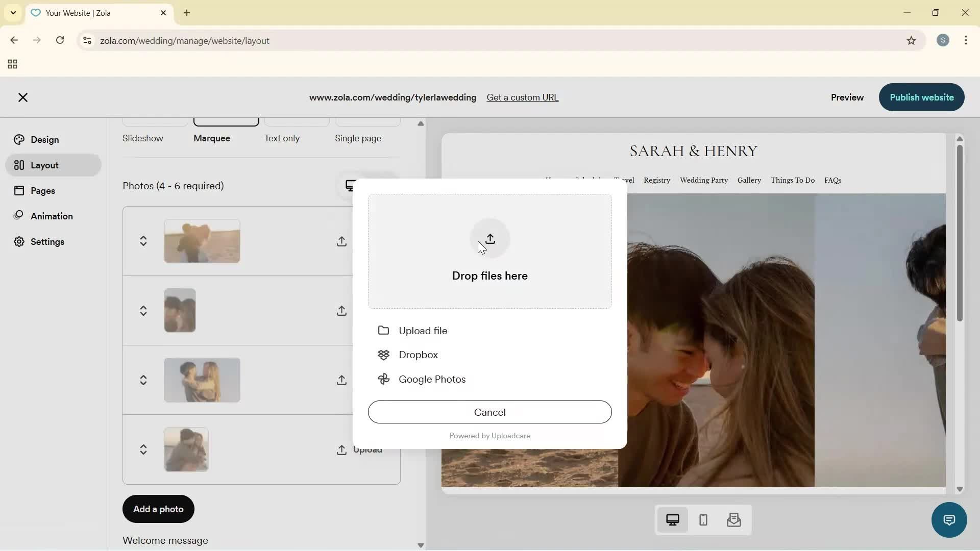This screenshot has width=980, height=551.
Task: Click the Add a photo button
Action: coord(158,509)
